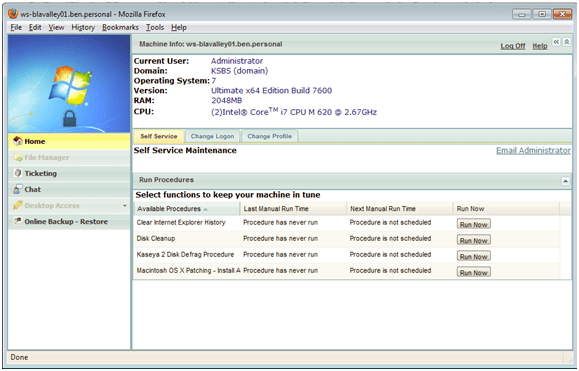579x371 pixels.
Task: Sort by Available Procedures column
Action: pos(186,209)
